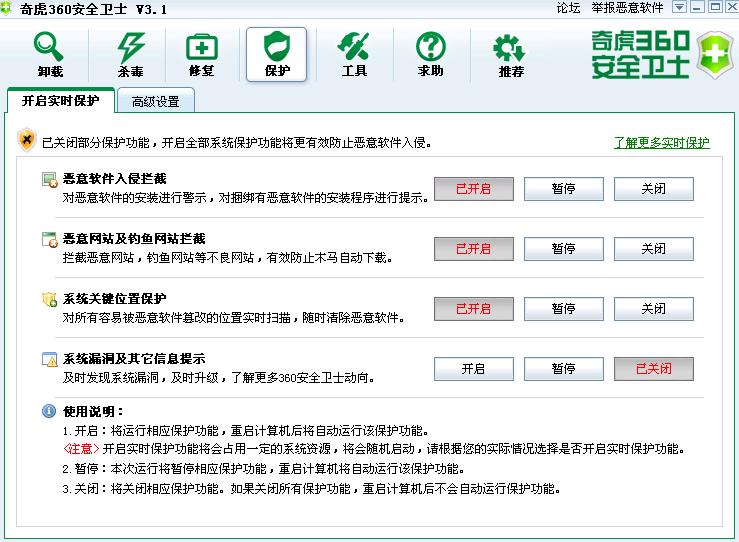Click the red 注意 note text
Image resolution: width=739 pixels, height=542 pixels.
pos(81,449)
